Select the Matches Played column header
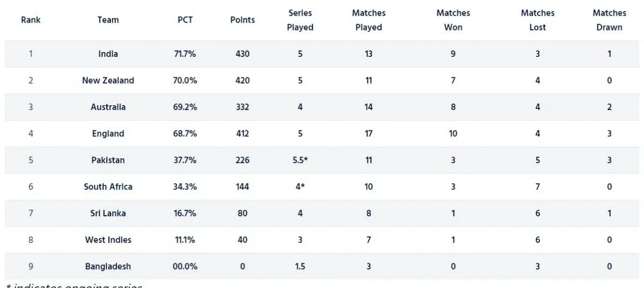The image size is (644, 288). coord(369,20)
